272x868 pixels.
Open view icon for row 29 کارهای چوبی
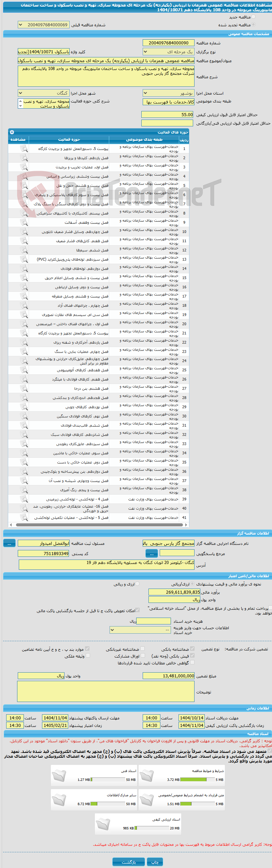pos(24,407)
